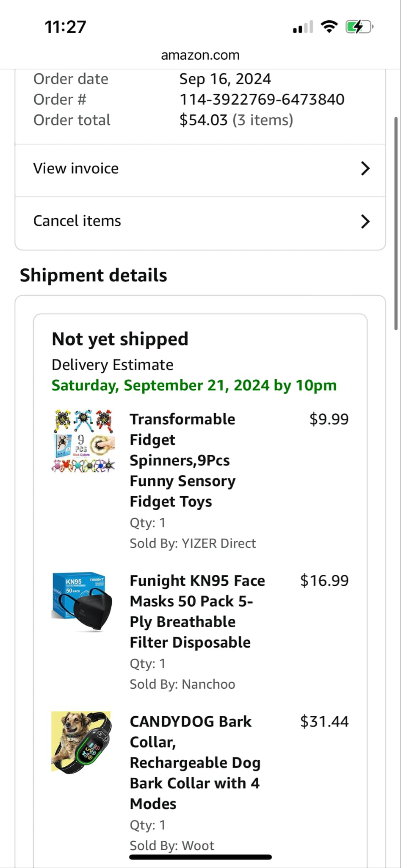
Task: Tap the 11:27 clock in status bar
Action: (x=65, y=27)
